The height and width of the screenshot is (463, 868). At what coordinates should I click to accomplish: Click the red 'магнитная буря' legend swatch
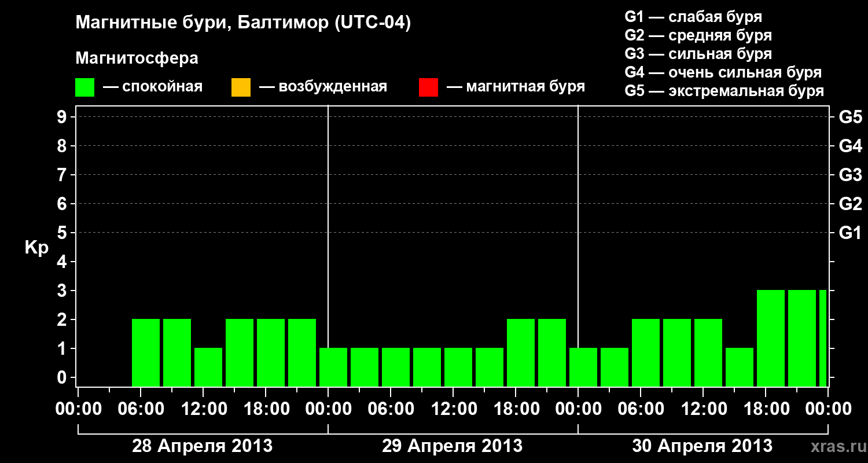click(428, 87)
